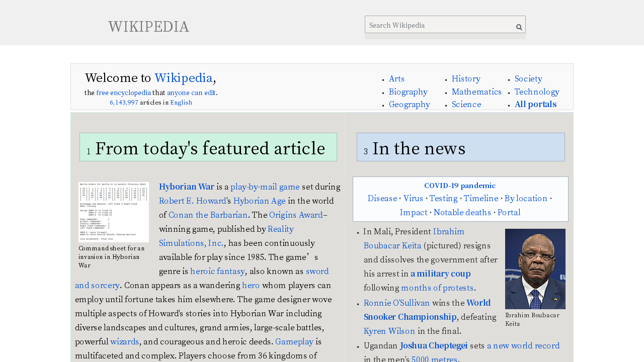The image size is (644, 362).
Task: Focus the Search Wikipedia input field
Action: coord(445,25)
